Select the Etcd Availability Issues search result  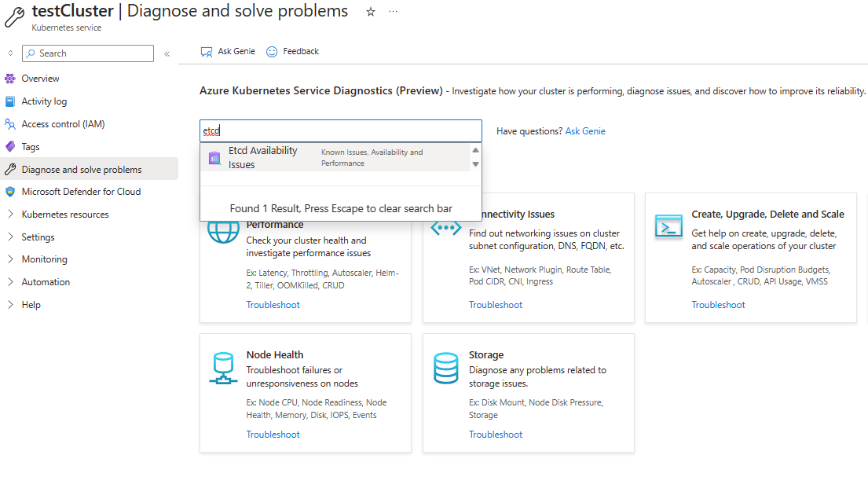click(x=335, y=158)
